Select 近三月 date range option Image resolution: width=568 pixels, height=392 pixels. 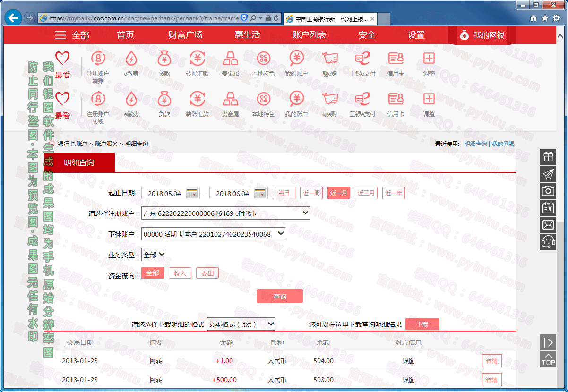click(366, 193)
